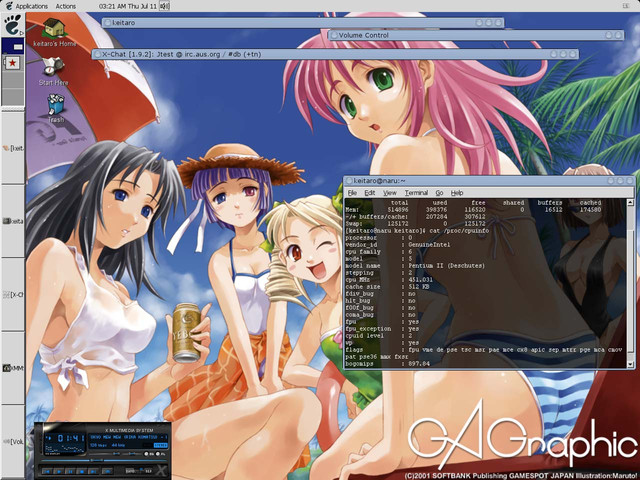The image size is (640, 480).
Task: Open window menu button of Volume Control
Action: [x=334, y=35]
